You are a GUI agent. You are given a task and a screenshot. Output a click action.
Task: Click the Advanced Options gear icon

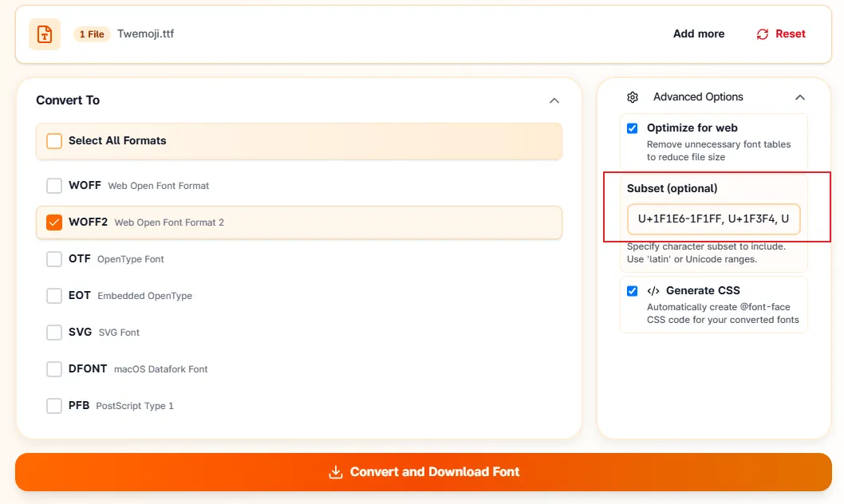click(x=633, y=97)
